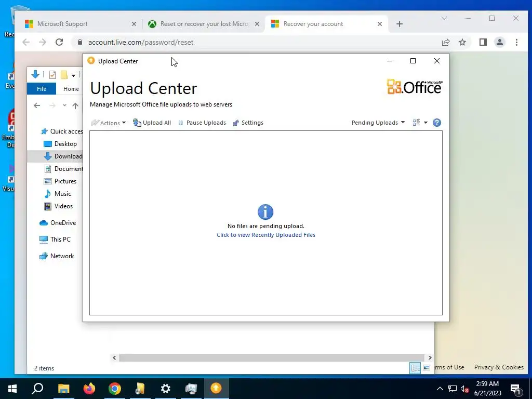Open the Home ribbon tab in File Explorer
Viewport: 532px width, 399px height.
coord(71,88)
